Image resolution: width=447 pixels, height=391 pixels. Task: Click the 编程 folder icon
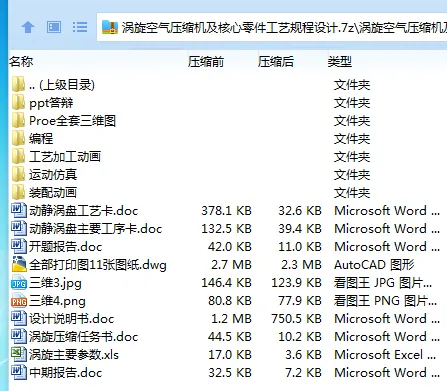pyautogui.click(x=18, y=139)
